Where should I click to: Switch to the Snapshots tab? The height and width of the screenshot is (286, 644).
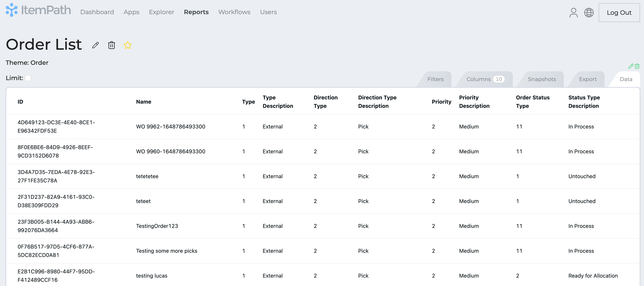click(x=542, y=79)
